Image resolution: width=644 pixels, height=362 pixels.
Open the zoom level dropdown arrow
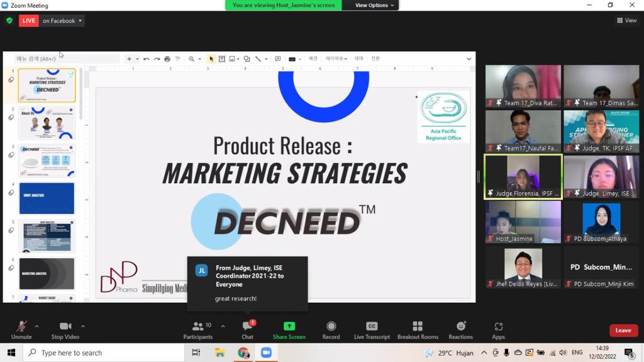(199, 59)
